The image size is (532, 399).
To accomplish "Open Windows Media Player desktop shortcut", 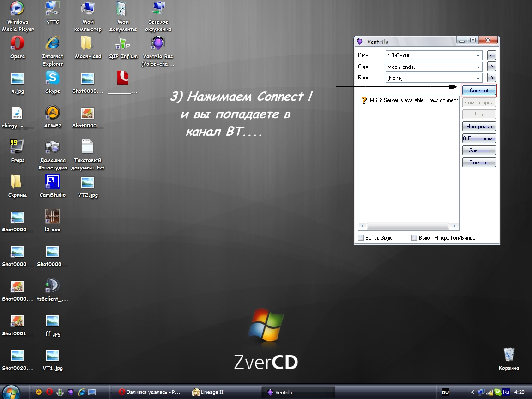I will click(x=17, y=16).
